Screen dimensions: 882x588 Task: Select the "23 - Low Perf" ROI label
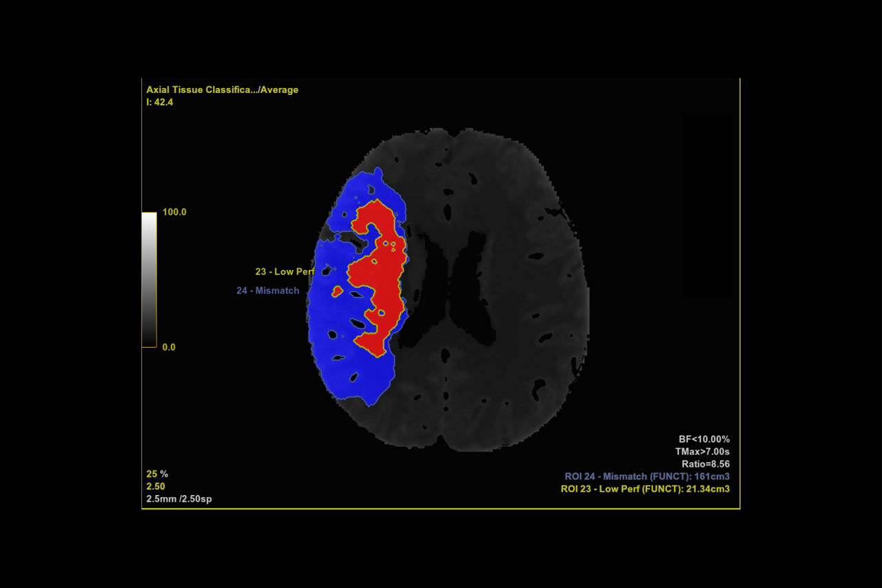coord(283,271)
